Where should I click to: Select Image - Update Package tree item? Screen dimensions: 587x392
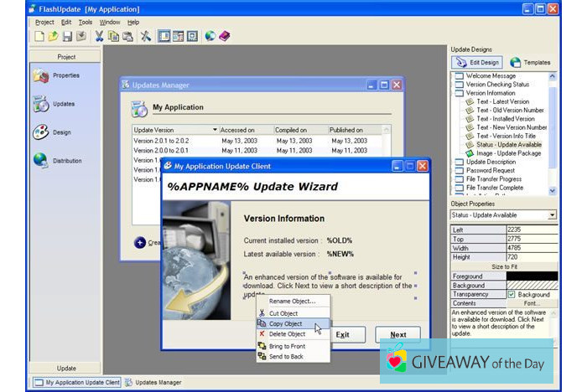[507, 153]
